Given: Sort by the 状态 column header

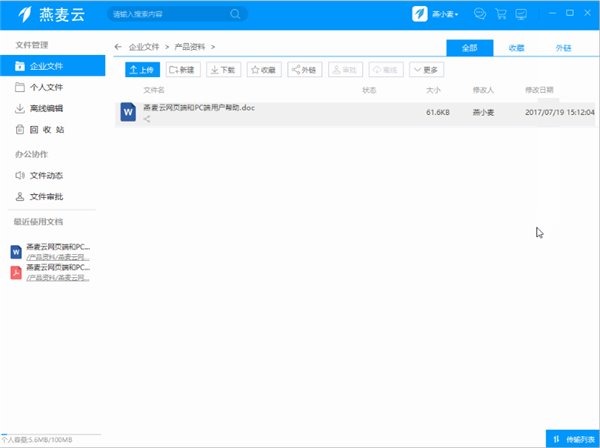Looking at the screenshot, I should pyautogui.click(x=369, y=90).
